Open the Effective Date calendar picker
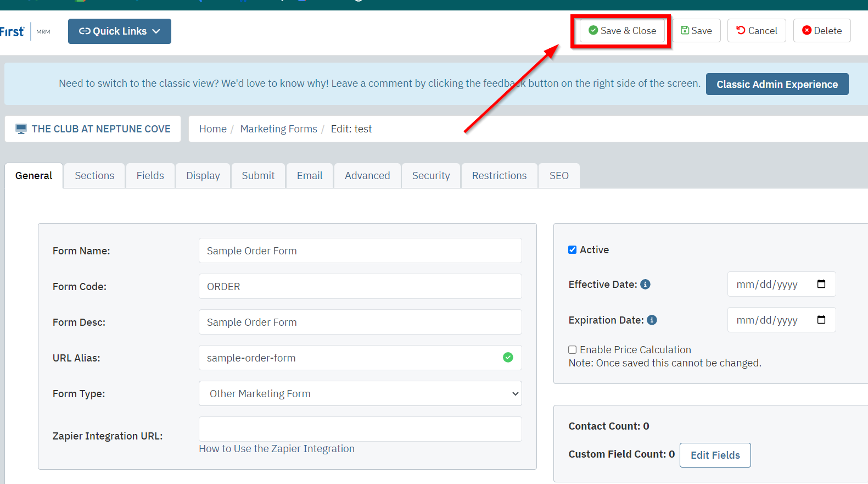Image resolution: width=868 pixels, height=484 pixels. [821, 284]
